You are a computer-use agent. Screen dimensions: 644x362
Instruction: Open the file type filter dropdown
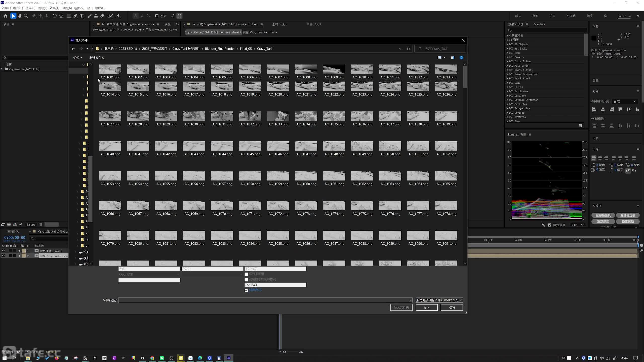tap(439, 300)
